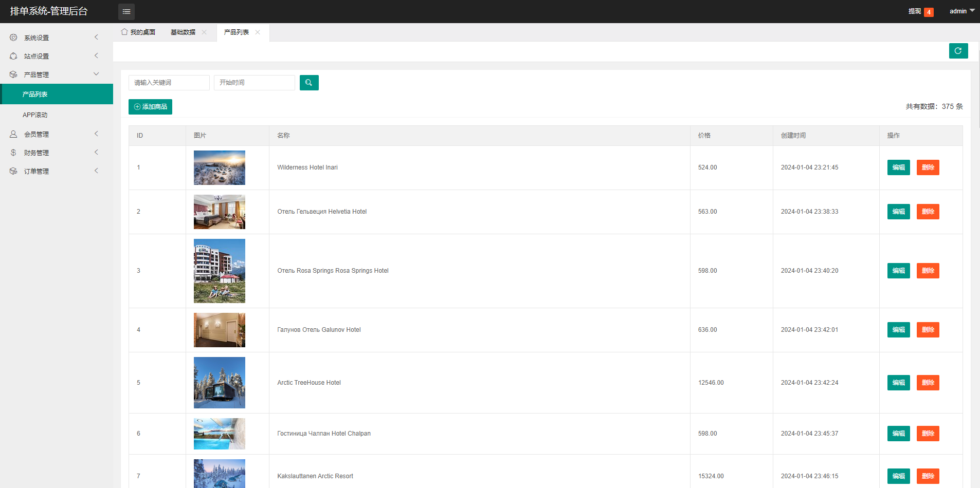Close the 基础数据 tab
980x488 pixels.
(x=204, y=32)
